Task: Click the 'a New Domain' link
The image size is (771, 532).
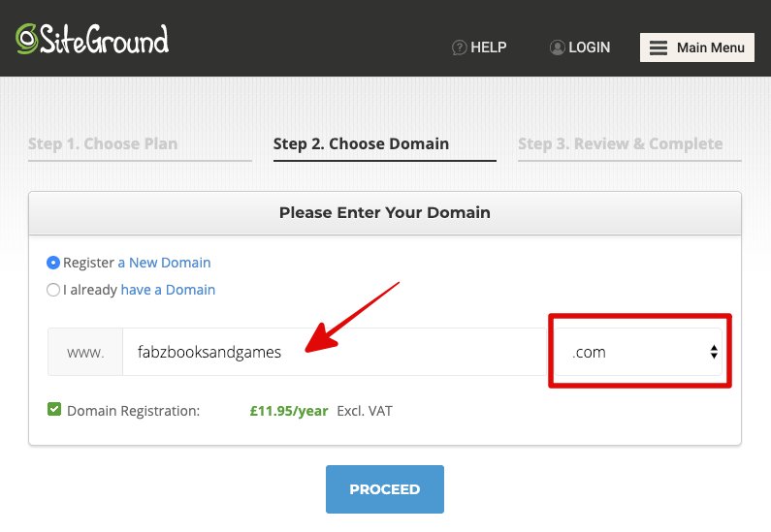Action: click(x=164, y=263)
